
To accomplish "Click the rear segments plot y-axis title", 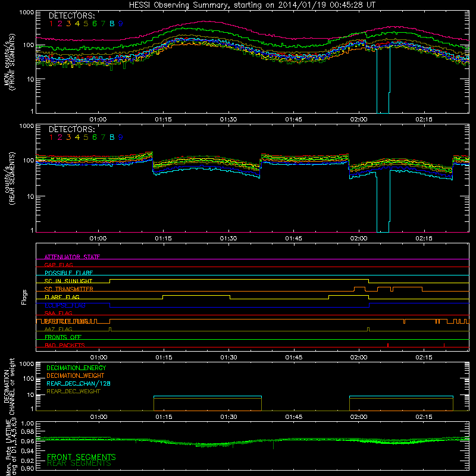I will pos(9,178).
